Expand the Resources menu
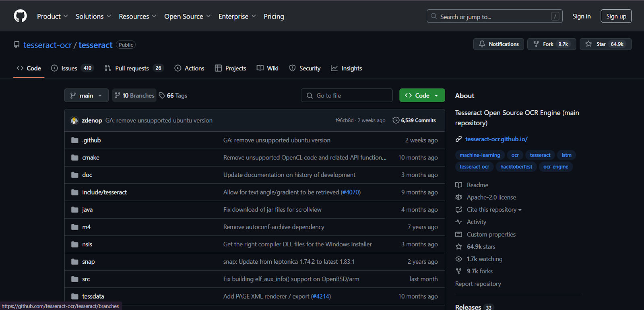 click(138, 17)
